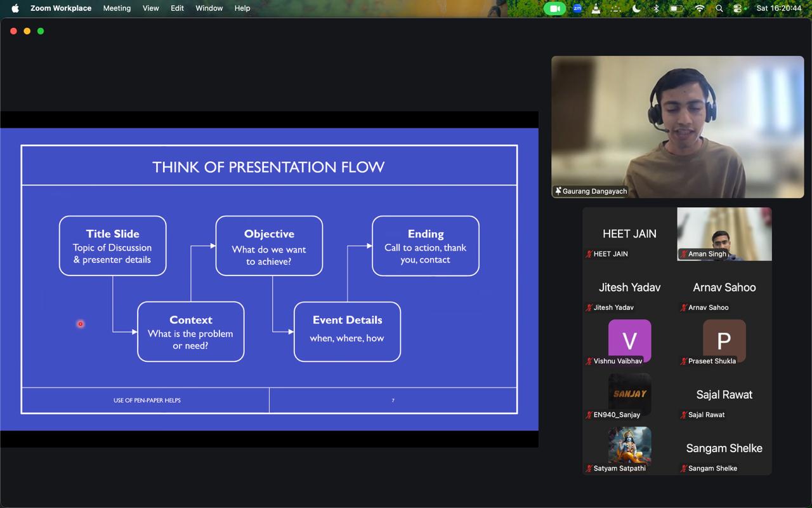Open the View menu
This screenshot has height=508, width=812.
(x=151, y=8)
